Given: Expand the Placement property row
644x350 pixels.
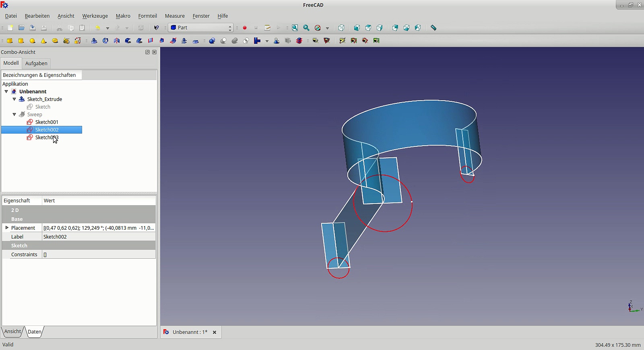Looking at the screenshot, I should click(x=7, y=228).
